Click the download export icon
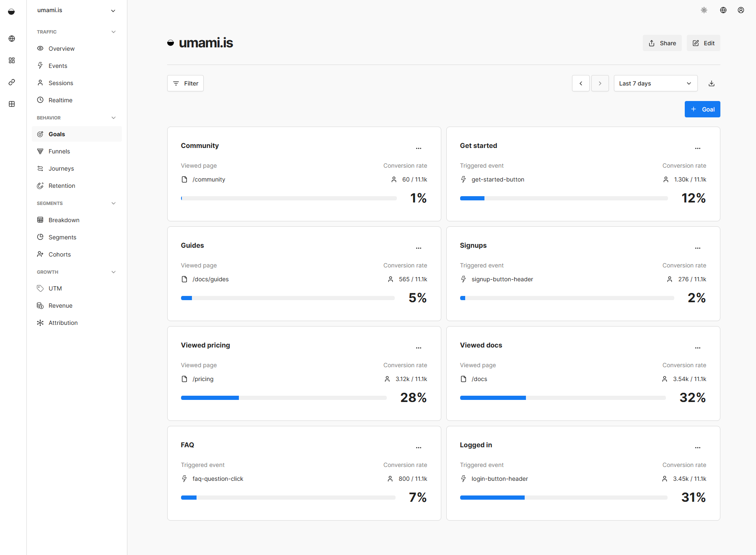756x555 pixels. click(x=712, y=83)
